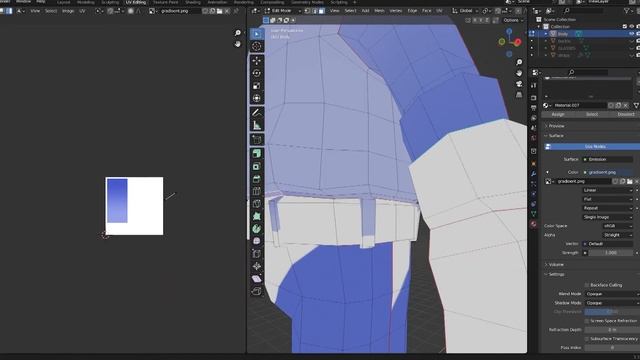
Task: Click the material Assign button
Action: coord(558,115)
